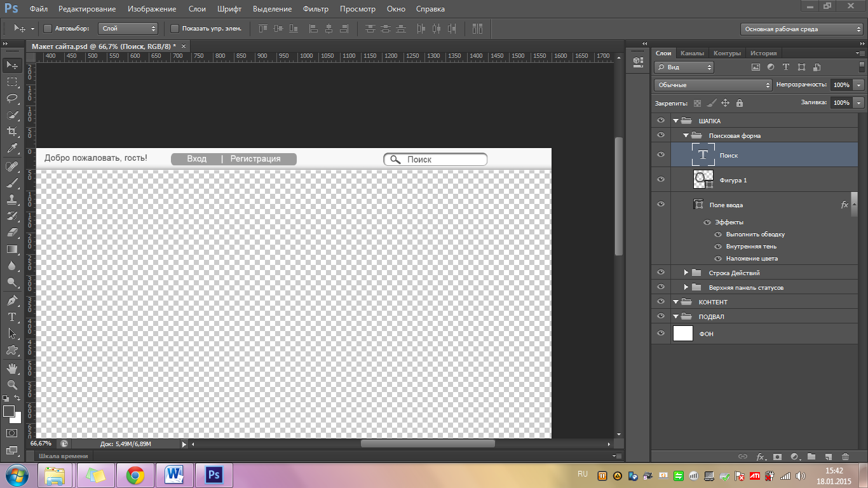
Task: Open Google Chrome from the taskbar
Action: pos(134,475)
